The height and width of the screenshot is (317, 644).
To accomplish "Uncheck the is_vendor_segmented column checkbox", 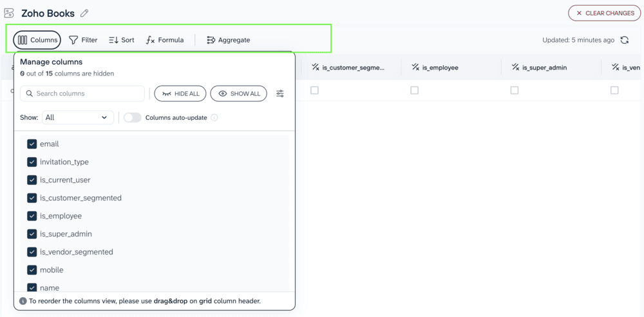I will [x=32, y=252].
